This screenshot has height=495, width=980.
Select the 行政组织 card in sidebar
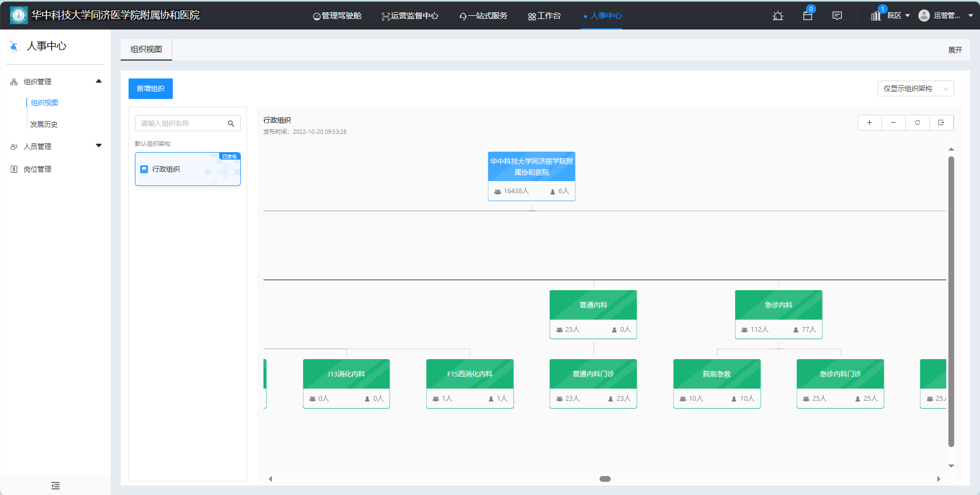[x=188, y=169]
